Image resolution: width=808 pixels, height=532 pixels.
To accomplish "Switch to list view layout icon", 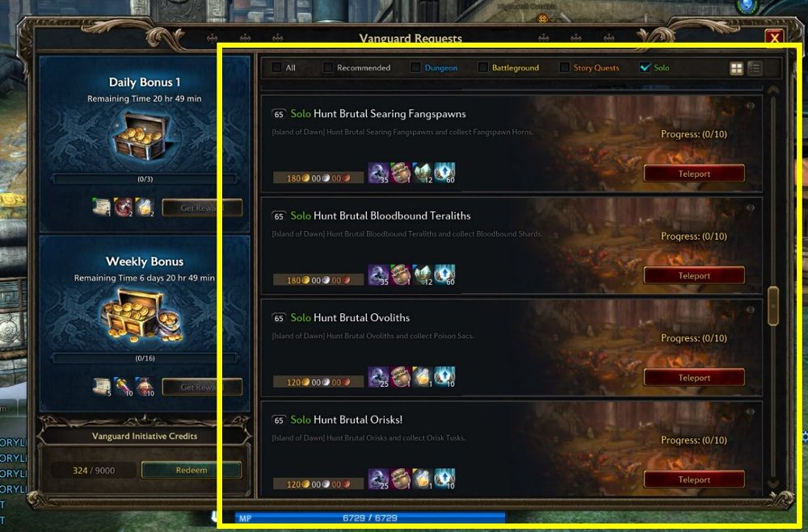I will [x=755, y=68].
